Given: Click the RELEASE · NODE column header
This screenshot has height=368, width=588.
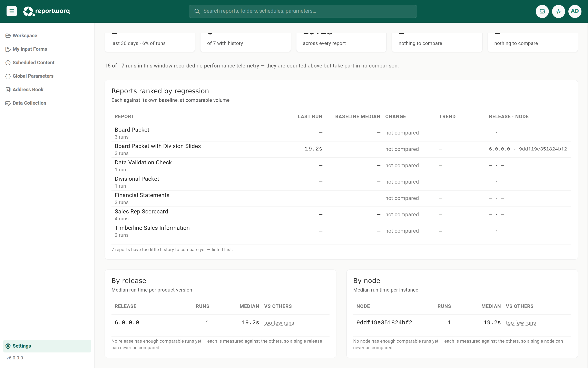Looking at the screenshot, I should [509, 117].
